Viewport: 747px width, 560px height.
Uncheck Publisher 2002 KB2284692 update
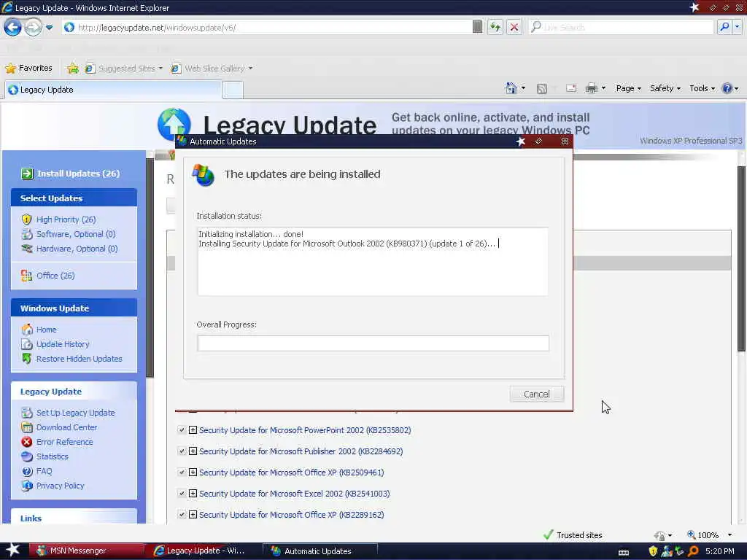coord(182,451)
